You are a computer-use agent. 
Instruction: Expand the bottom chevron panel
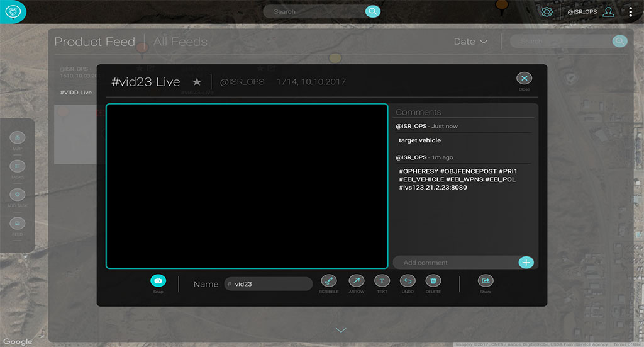click(x=341, y=330)
